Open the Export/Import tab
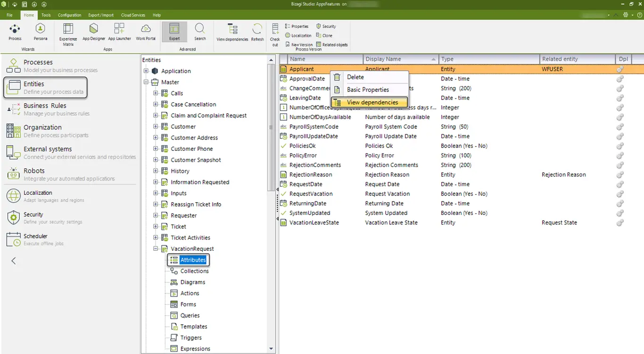The height and width of the screenshot is (354, 644). pyautogui.click(x=101, y=15)
